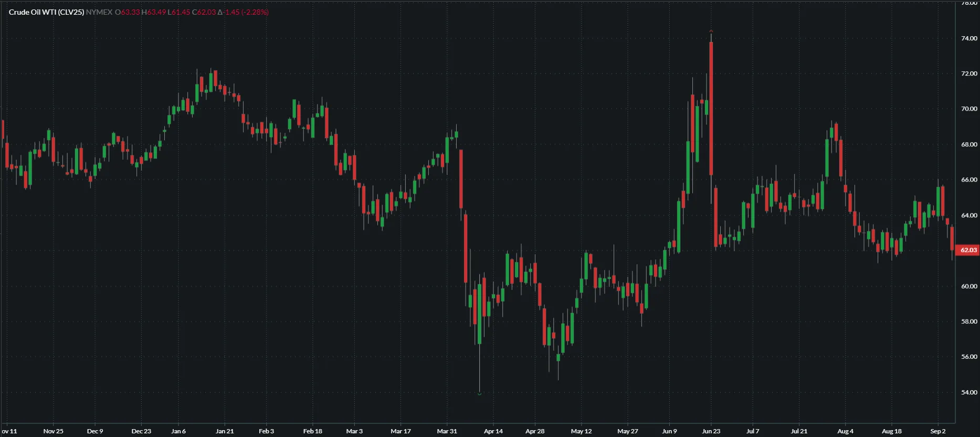
Task: Click the Jan 6 date axis label
Action: click(x=178, y=431)
